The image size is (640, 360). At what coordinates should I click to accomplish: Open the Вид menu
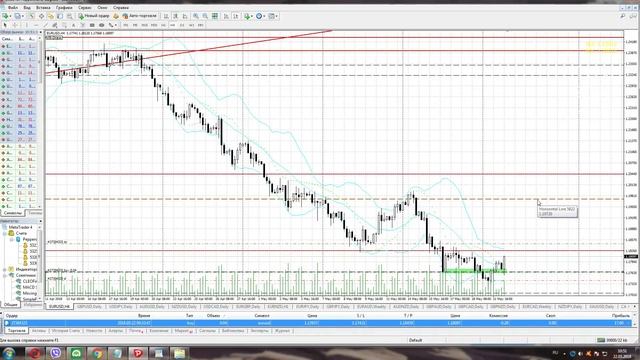pyautogui.click(x=27, y=7)
